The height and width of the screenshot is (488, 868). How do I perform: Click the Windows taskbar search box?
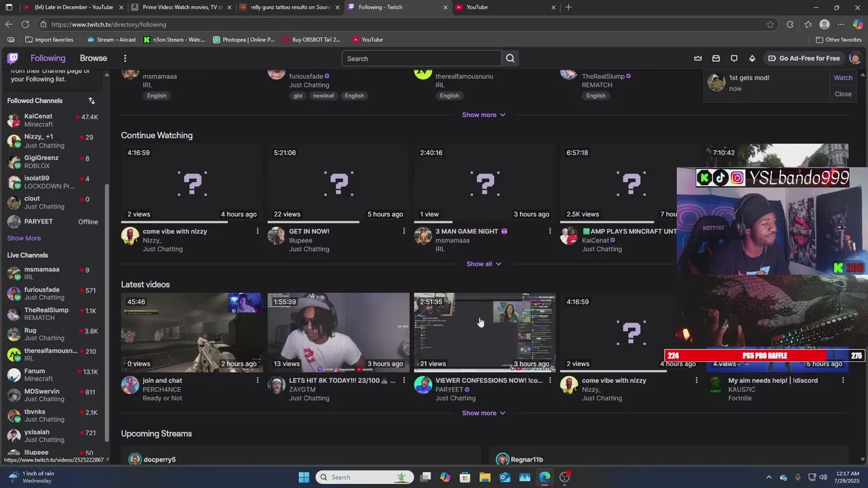(366, 477)
